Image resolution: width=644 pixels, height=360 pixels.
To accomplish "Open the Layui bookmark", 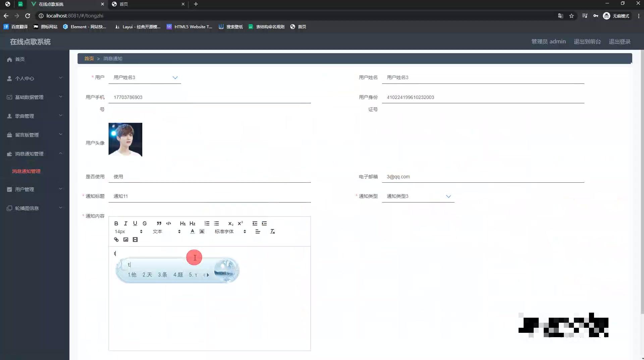I will point(138,27).
